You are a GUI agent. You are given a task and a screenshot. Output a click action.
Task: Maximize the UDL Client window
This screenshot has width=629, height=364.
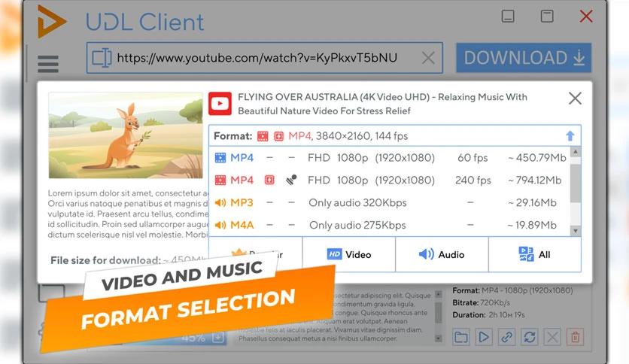[x=547, y=16]
